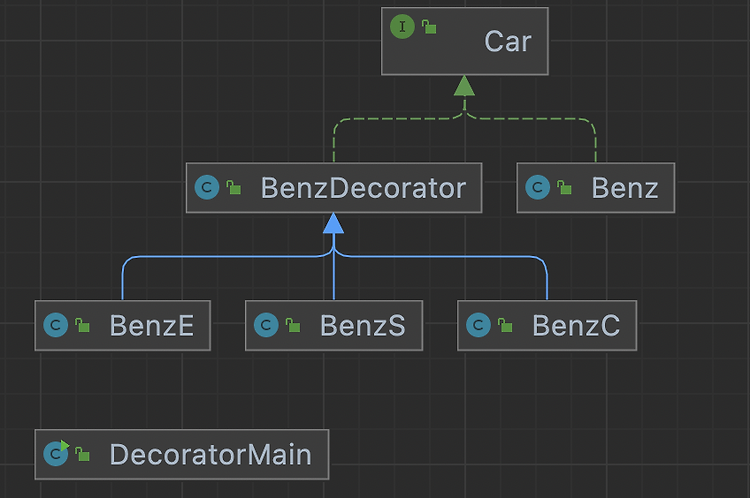Select the BenzE class label
This screenshot has height=498, width=750.
152,326
